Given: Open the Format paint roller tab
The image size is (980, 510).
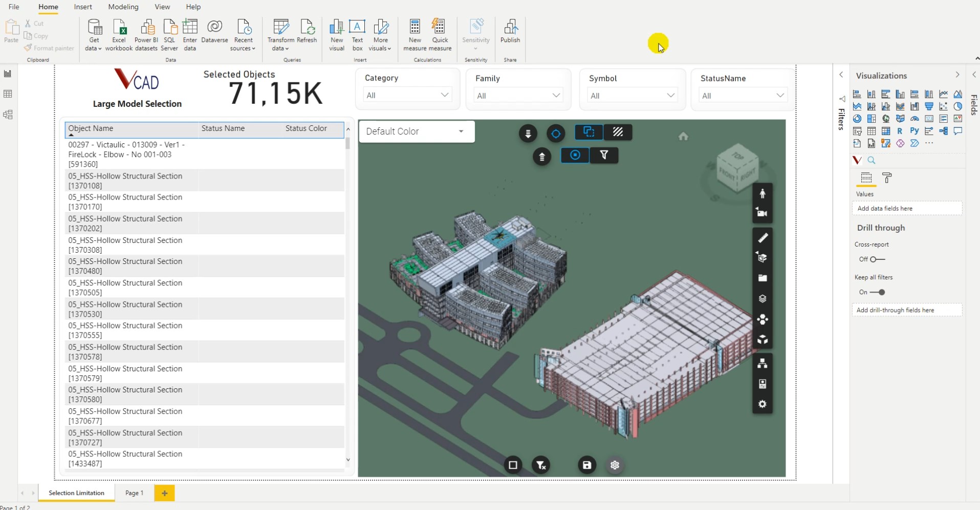Looking at the screenshot, I should 887,178.
